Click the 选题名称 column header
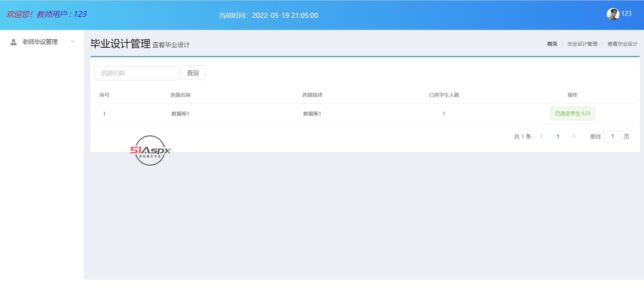The height and width of the screenshot is (303, 644). click(x=180, y=95)
